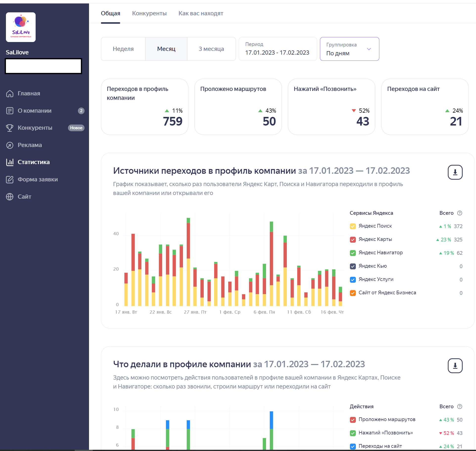476x451 pixels.
Task: Click the pencil icon for Форма заявки
Action: coord(10,179)
